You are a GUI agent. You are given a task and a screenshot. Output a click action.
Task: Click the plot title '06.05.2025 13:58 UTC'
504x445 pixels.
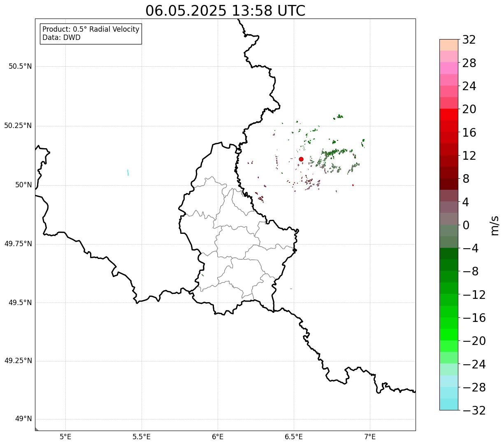pos(225,11)
